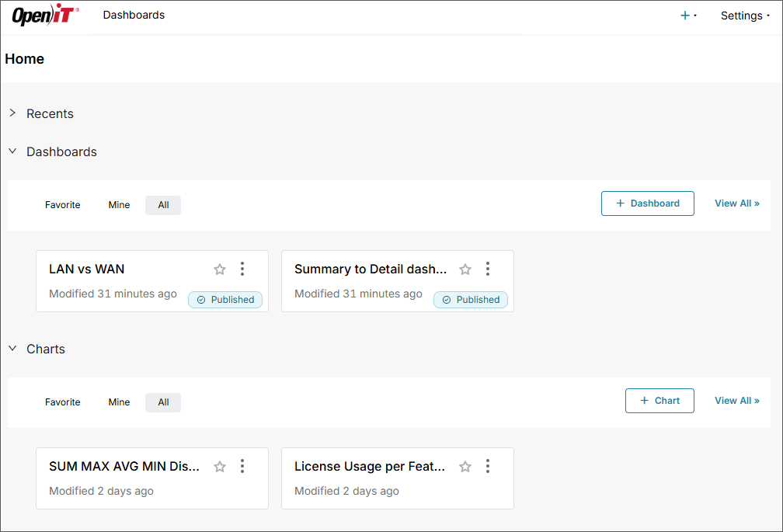Image resolution: width=783 pixels, height=532 pixels.
Task: Open the License Usage per Feat... chart
Action: [370, 466]
